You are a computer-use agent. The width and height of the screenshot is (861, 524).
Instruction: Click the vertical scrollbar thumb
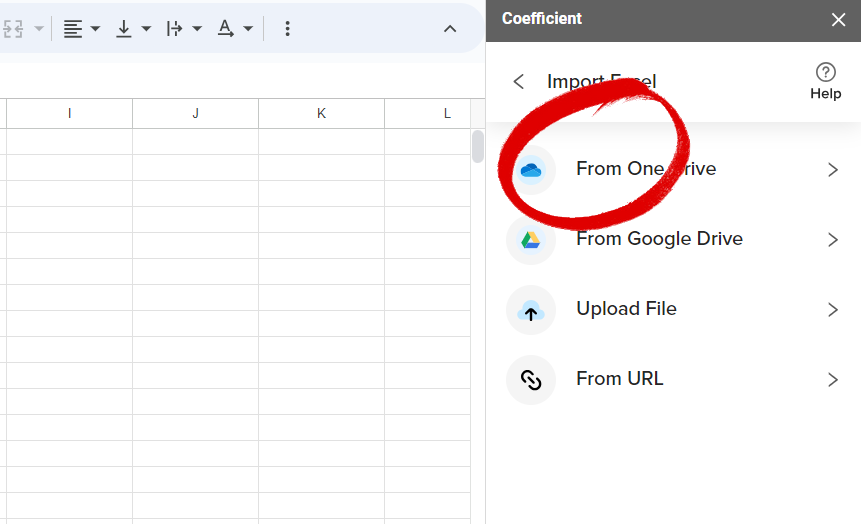(478, 146)
